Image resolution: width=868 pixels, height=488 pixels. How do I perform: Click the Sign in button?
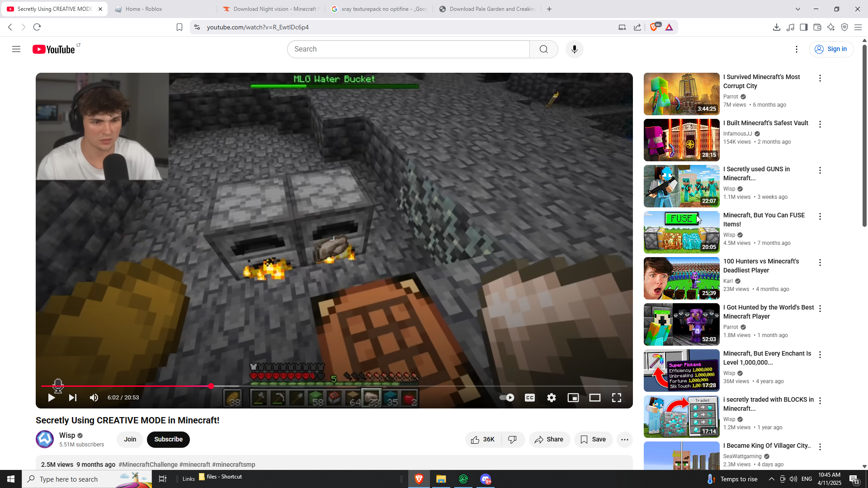pyautogui.click(x=831, y=49)
